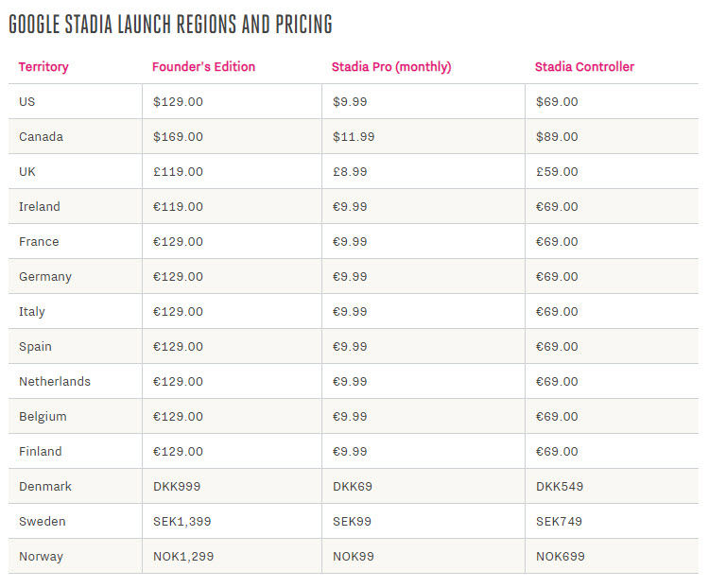Click Canada's $169.00 Founder's Edition price
The image size is (709, 588).
coord(178,136)
